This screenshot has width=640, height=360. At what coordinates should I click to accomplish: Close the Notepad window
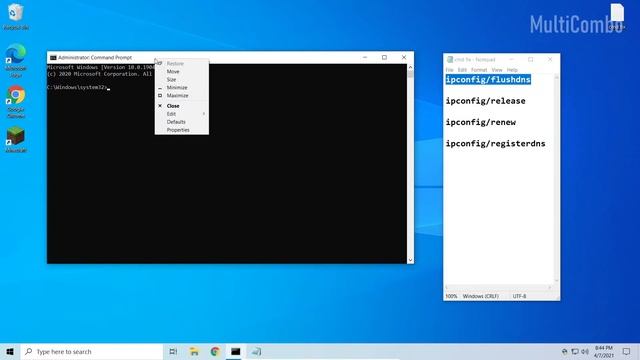550,60
